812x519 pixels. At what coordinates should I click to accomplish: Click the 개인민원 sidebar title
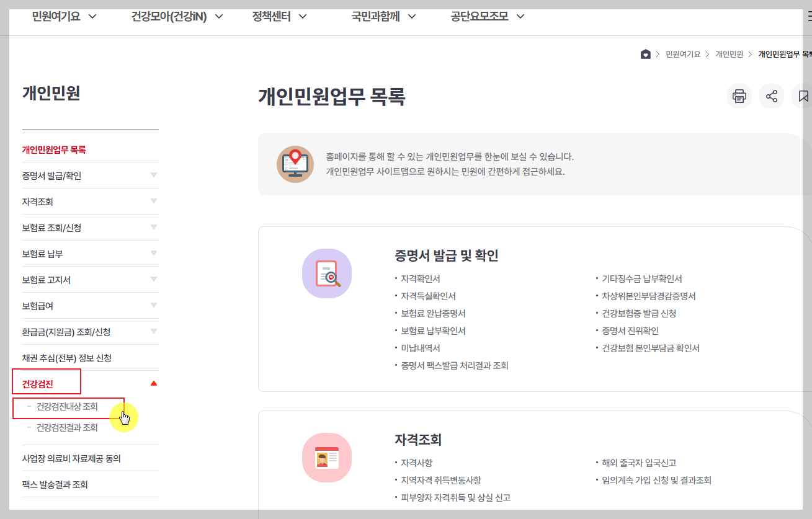click(x=51, y=93)
